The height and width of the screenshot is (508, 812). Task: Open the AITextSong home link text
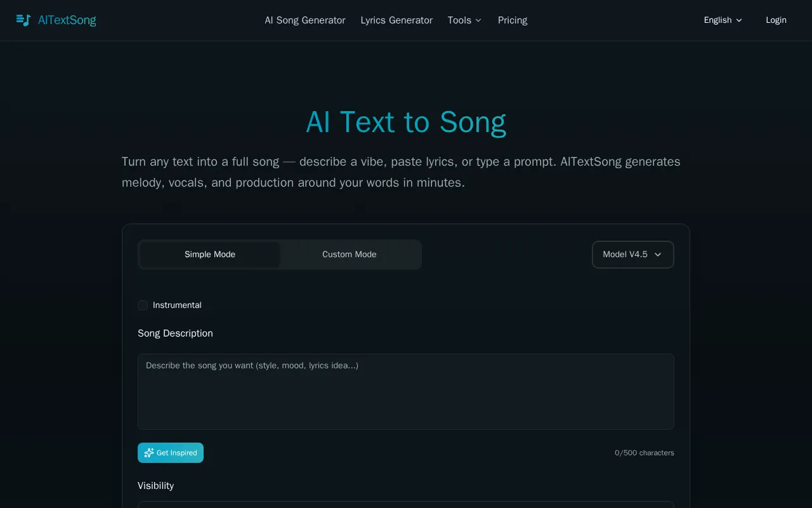coord(67,20)
